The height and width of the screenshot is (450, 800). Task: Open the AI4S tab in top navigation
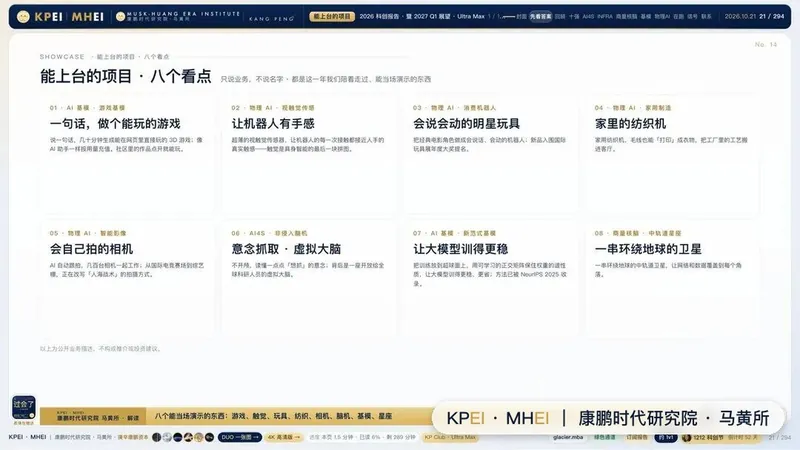pyautogui.click(x=588, y=16)
